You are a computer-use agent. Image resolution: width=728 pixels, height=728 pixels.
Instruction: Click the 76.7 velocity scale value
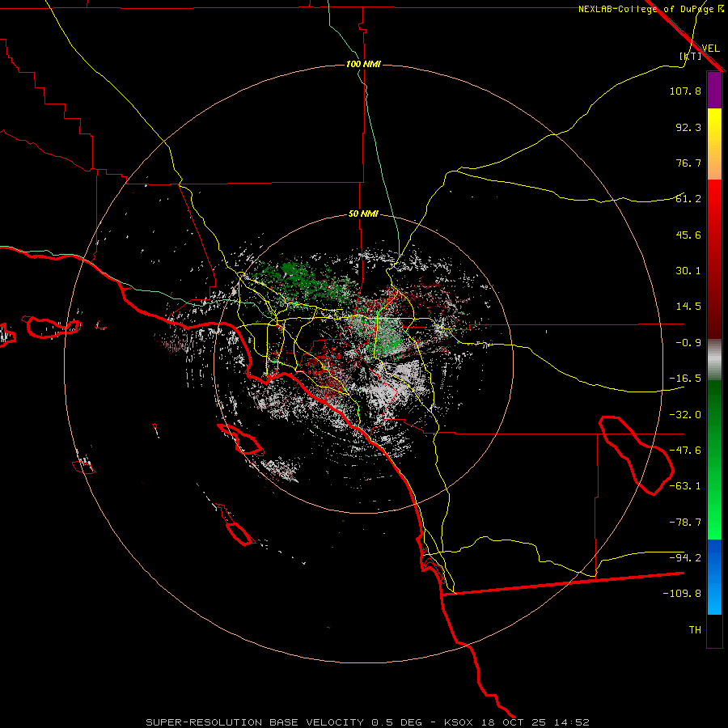688,163
